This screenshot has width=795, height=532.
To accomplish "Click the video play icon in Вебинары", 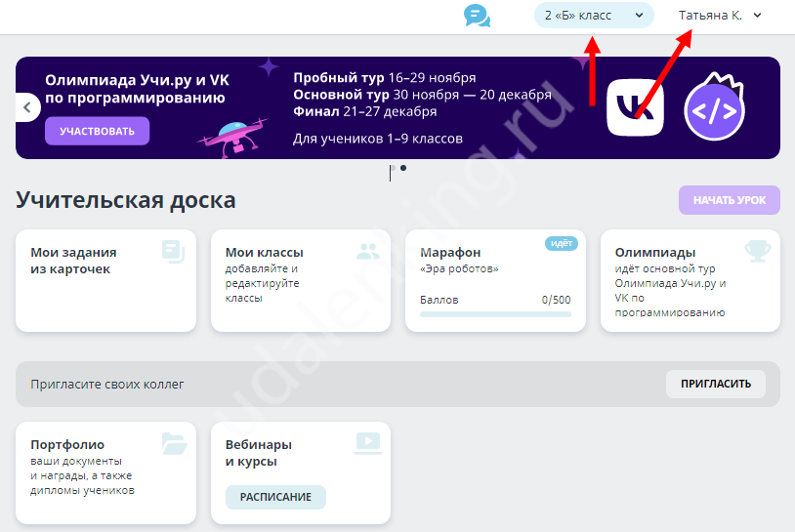I will (367, 442).
